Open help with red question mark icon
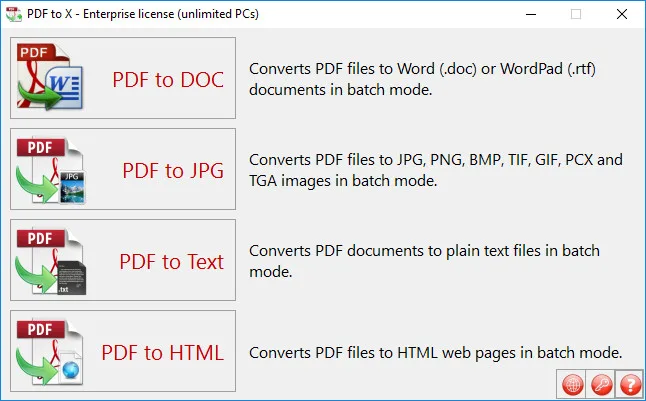Screen dimensions: 646x401 (630, 385)
